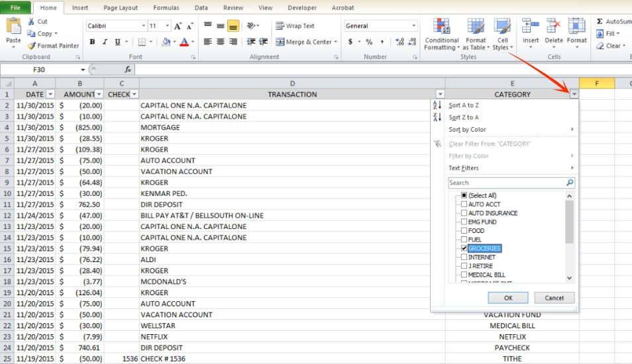The width and height of the screenshot is (632, 364).
Task: Apply Accounting dollar number format
Action: click(350, 42)
